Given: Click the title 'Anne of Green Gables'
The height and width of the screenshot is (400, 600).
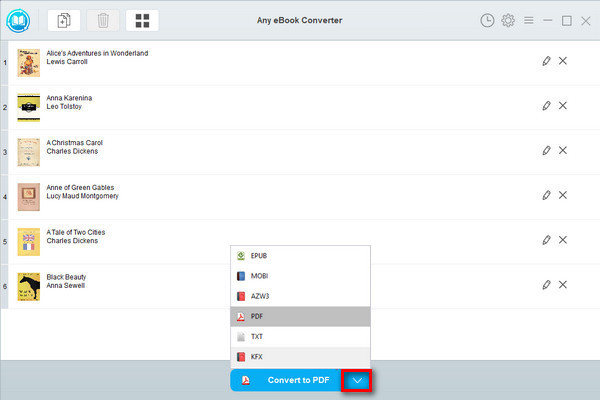Looking at the screenshot, I should (80, 188).
